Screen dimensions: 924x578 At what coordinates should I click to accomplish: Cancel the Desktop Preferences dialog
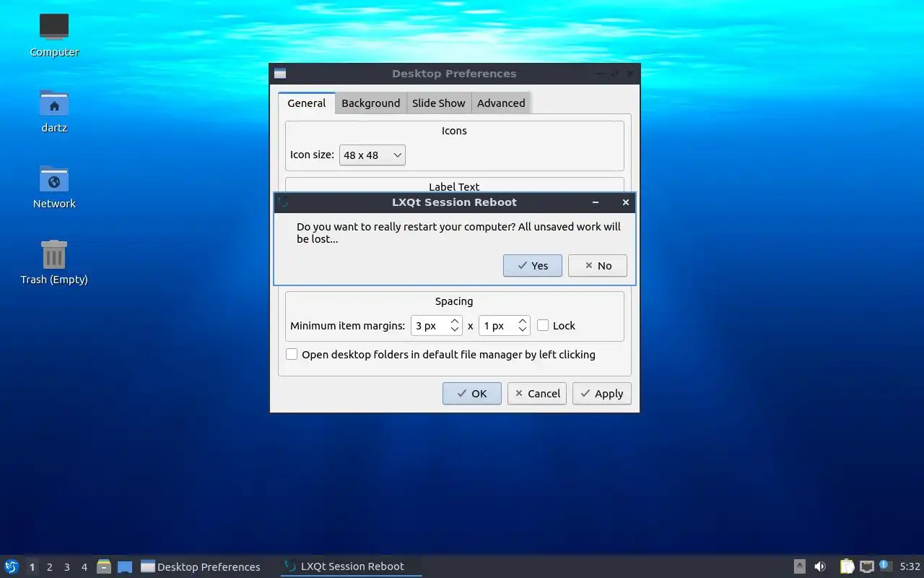pos(536,394)
